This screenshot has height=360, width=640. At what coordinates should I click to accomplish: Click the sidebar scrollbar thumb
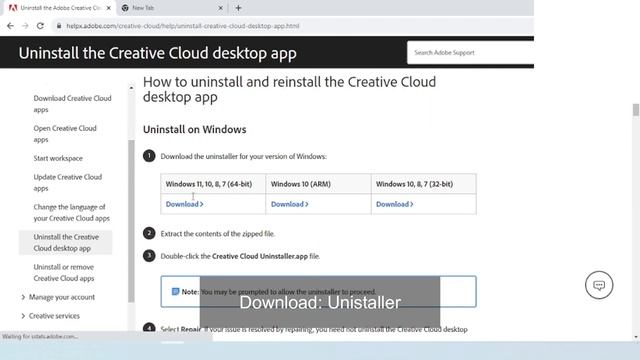coord(131,221)
